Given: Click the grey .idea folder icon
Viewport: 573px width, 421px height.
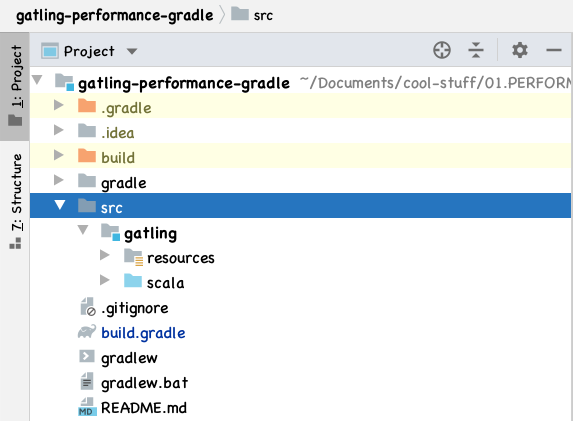Looking at the screenshot, I should pyautogui.click(x=87, y=130).
